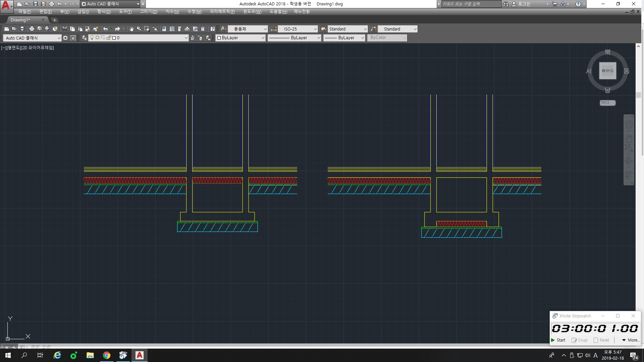The image size is (644, 362).
Task: Expand the ByLayer color dropdown
Action: click(x=263, y=38)
